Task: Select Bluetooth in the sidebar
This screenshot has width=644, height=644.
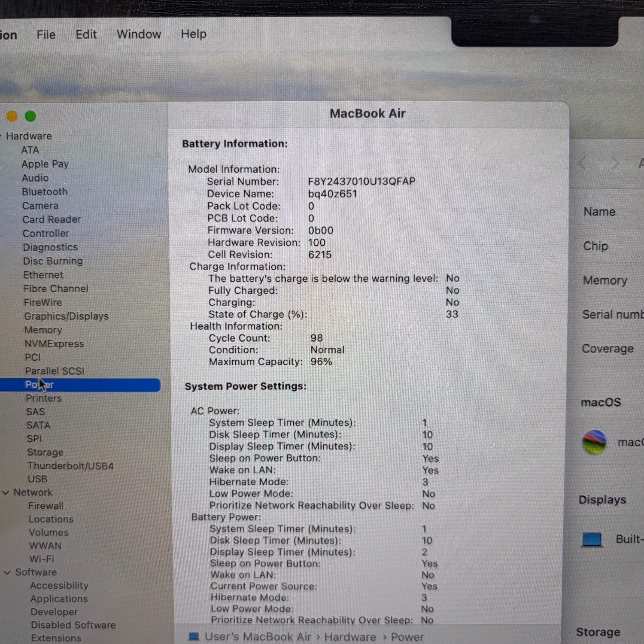Action: 45,192
